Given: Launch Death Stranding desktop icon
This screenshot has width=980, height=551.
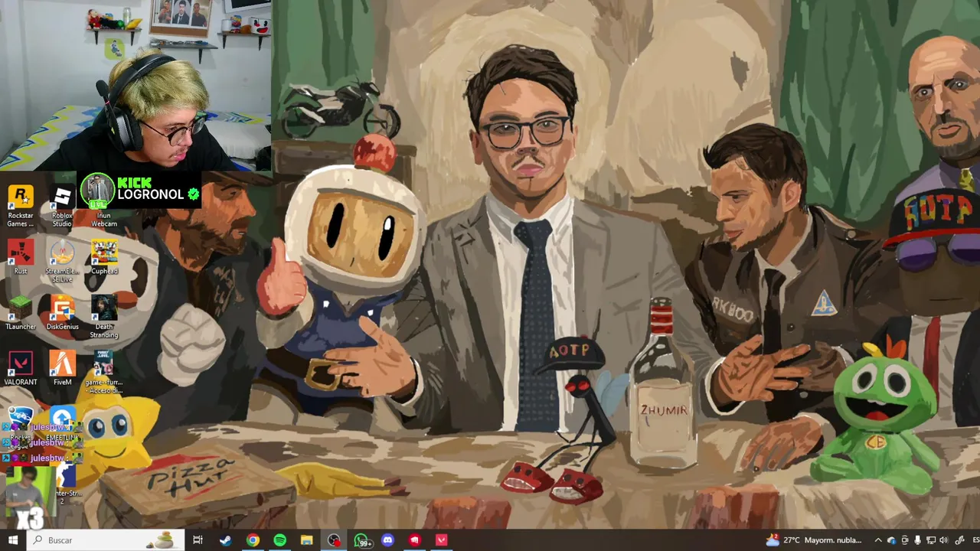Looking at the screenshot, I should tap(104, 316).
